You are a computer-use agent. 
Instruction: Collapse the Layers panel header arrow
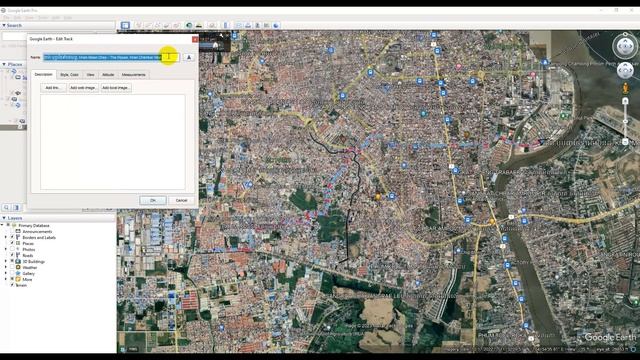(4, 218)
